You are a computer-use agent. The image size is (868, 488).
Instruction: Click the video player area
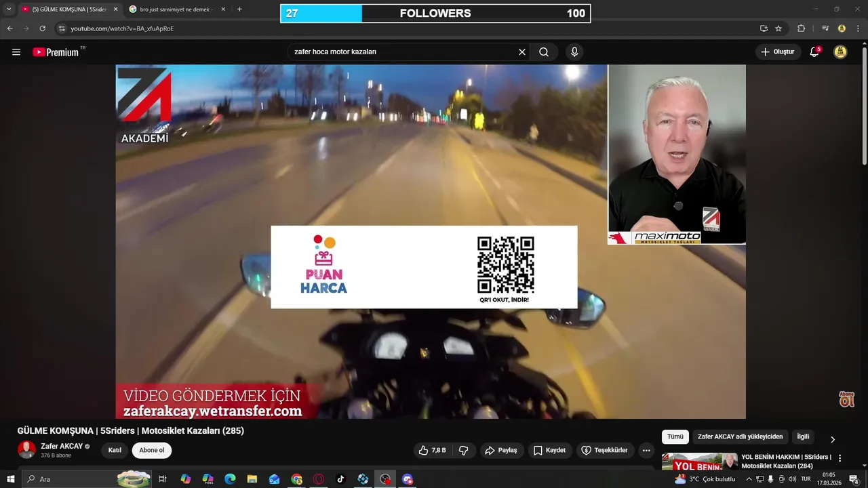[x=431, y=241]
